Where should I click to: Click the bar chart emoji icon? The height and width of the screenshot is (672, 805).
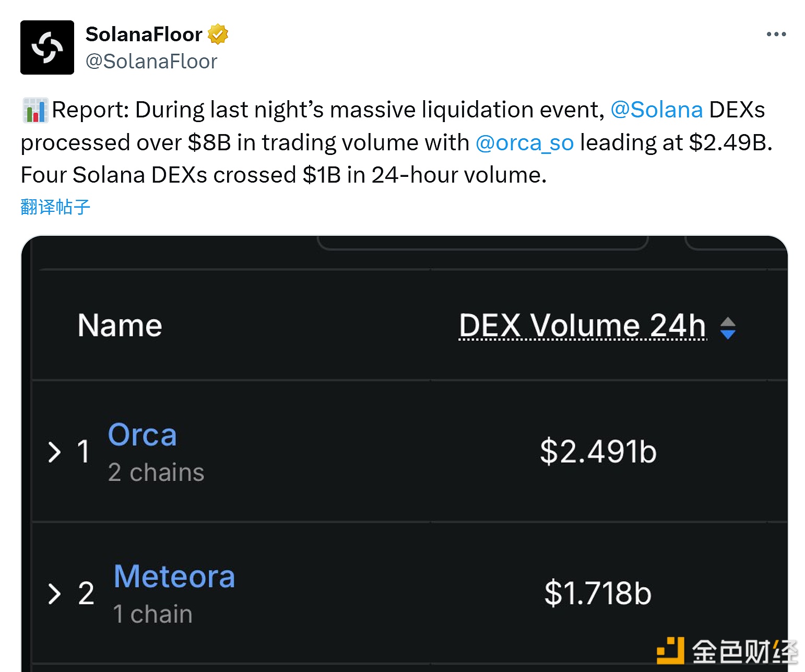click(x=35, y=110)
